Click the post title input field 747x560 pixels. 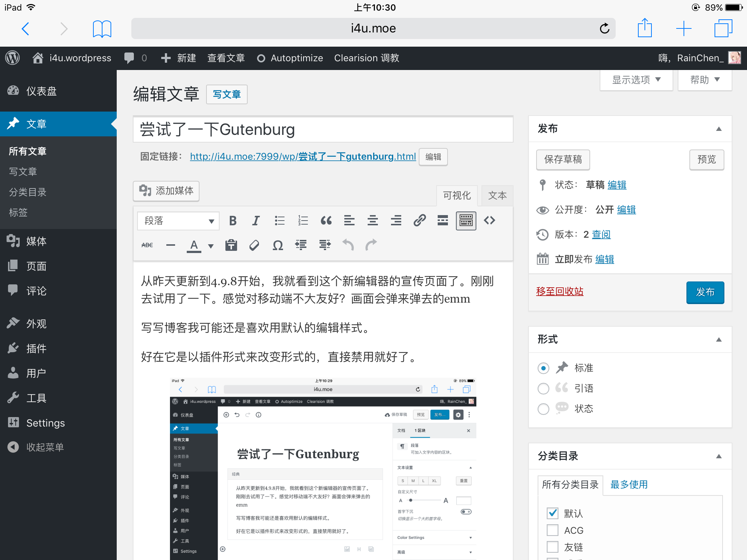coord(323,130)
